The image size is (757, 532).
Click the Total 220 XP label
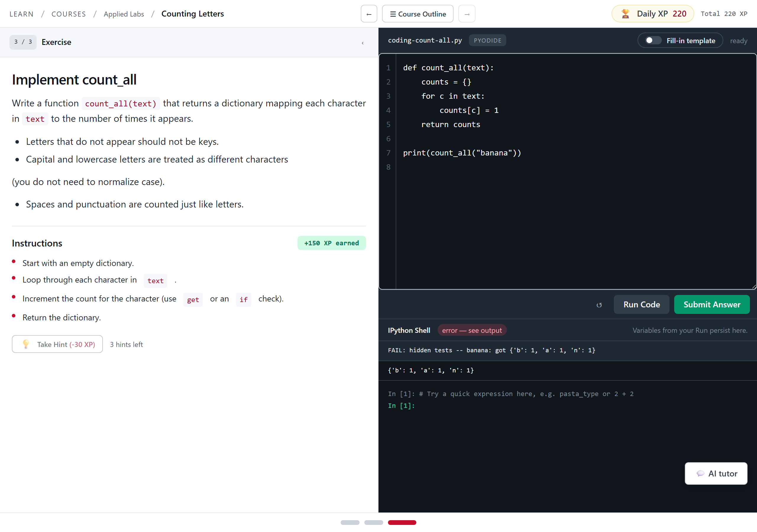[724, 14]
